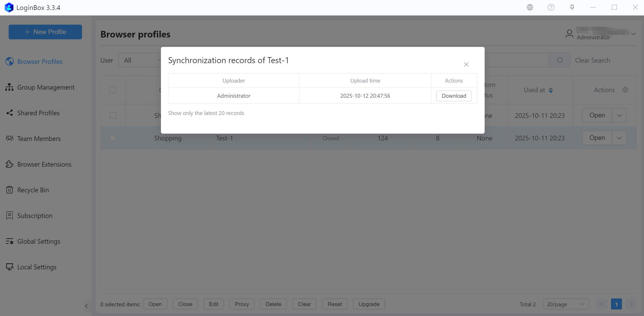
Task: Tick the first profile row checkbox
Action: 113,116
